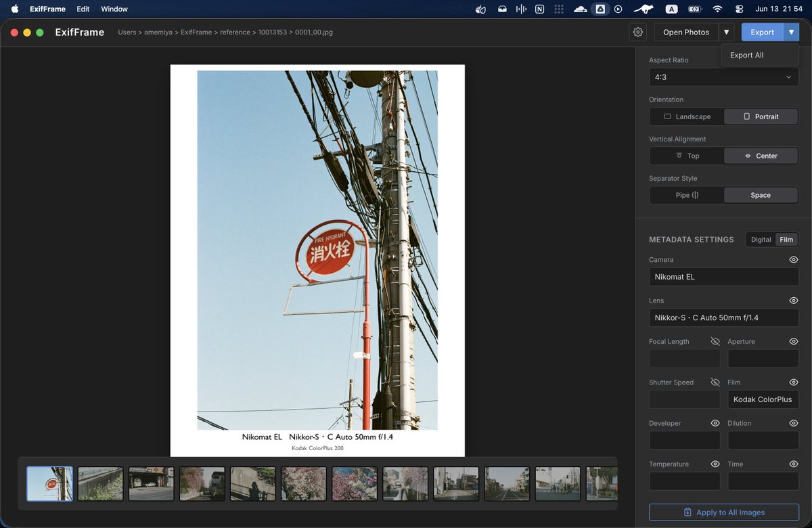The image size is (812, 528).
Task: Click the Camera field containing Nikomat EL
Action: [723, 277]
